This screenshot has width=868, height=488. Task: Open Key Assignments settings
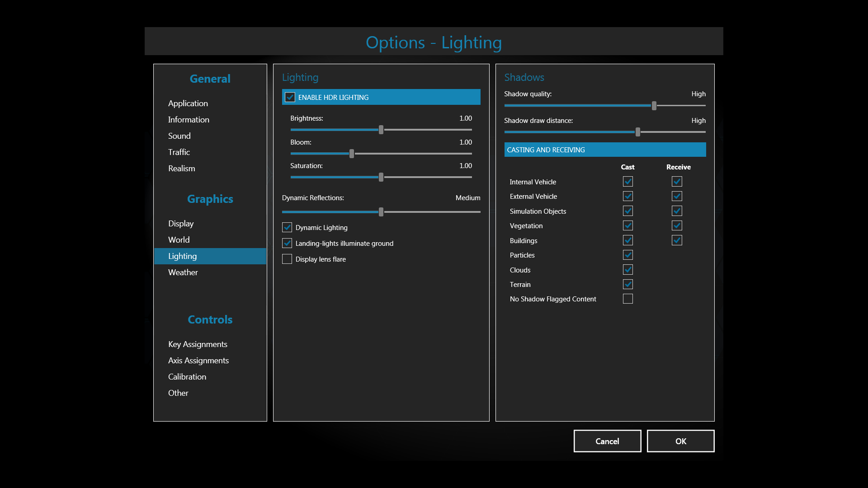[198, 344]
